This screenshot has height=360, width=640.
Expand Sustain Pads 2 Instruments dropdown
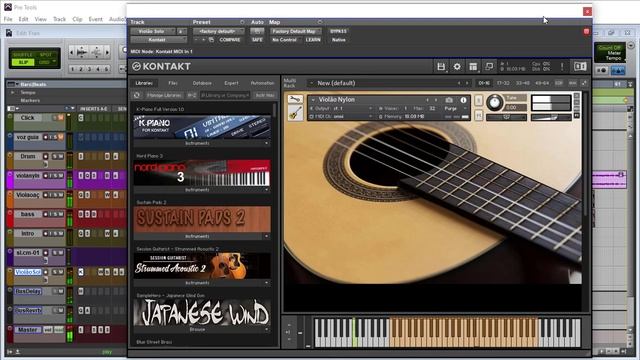pos(202,237)
